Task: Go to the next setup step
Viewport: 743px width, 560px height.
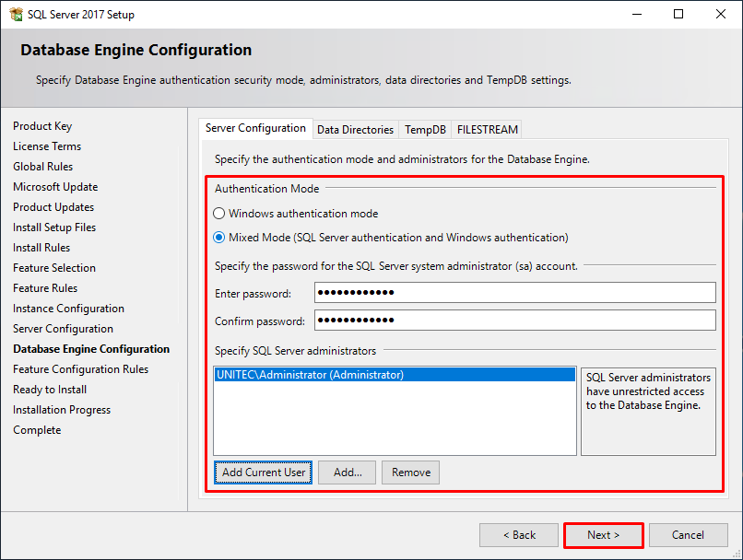Action: point(603,535)
